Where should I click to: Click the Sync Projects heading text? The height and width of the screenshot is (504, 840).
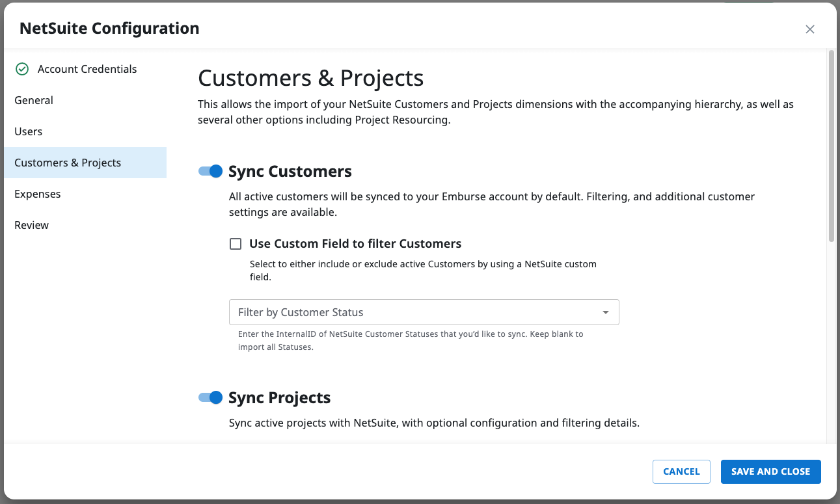click(280, 398)
